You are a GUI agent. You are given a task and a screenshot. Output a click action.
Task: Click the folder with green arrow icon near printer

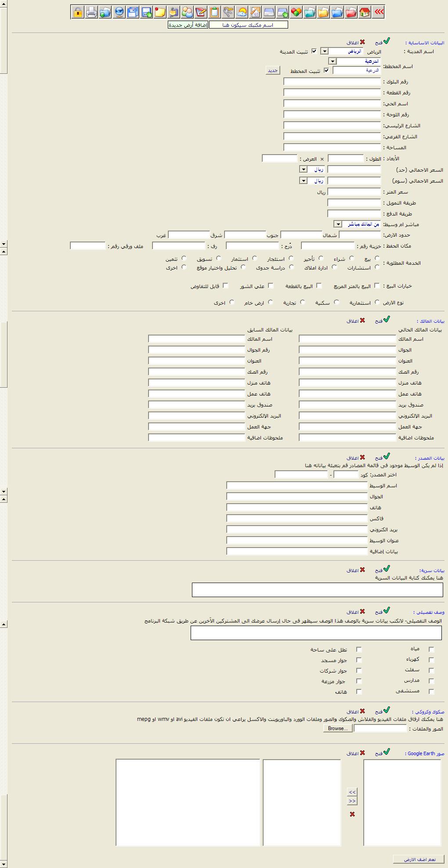(105, 12)
